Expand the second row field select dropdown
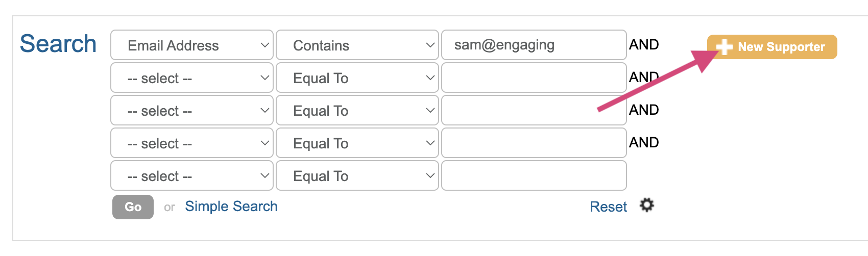Image resolution: width=868 pixels, height=256 pixels. [192, 78]
